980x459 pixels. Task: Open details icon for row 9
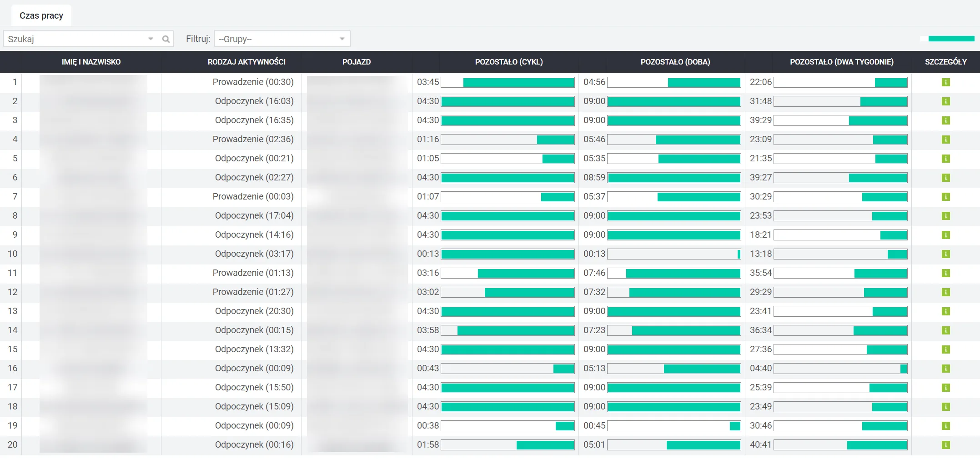click(x=945, y=235)
